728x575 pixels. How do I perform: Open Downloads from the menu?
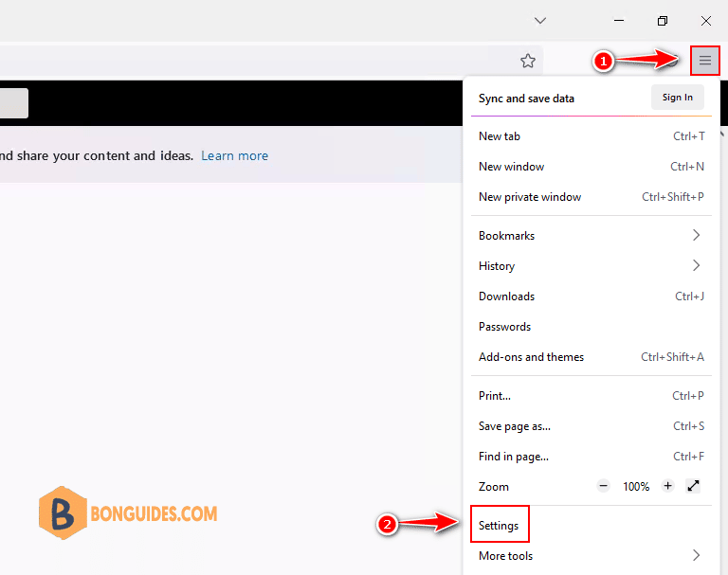point(591,296)
